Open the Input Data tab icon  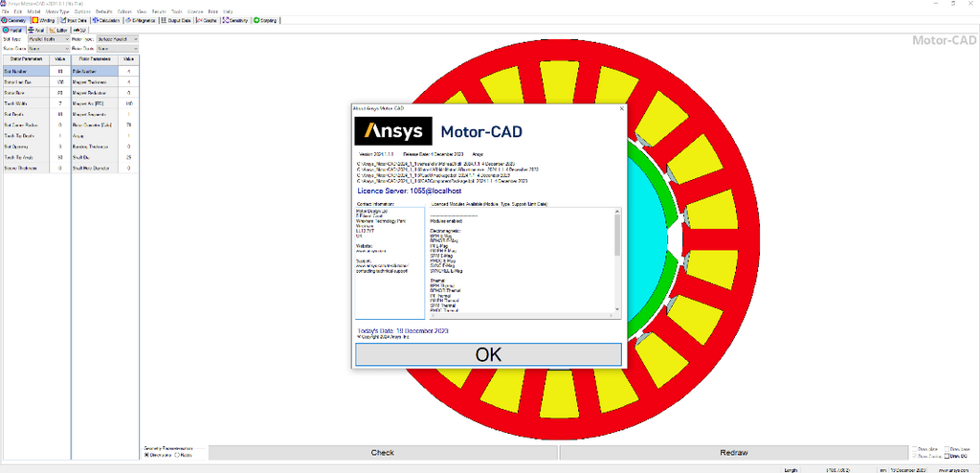[62, 21]
